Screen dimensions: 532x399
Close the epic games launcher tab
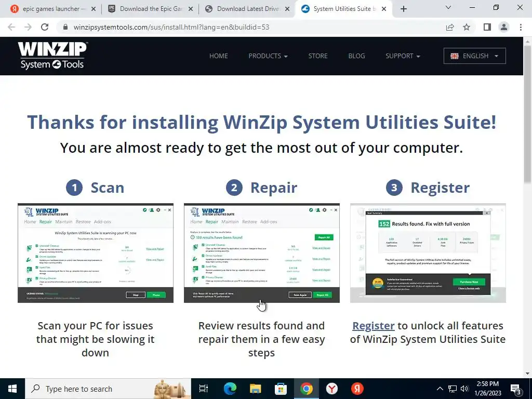coord(94,9)
